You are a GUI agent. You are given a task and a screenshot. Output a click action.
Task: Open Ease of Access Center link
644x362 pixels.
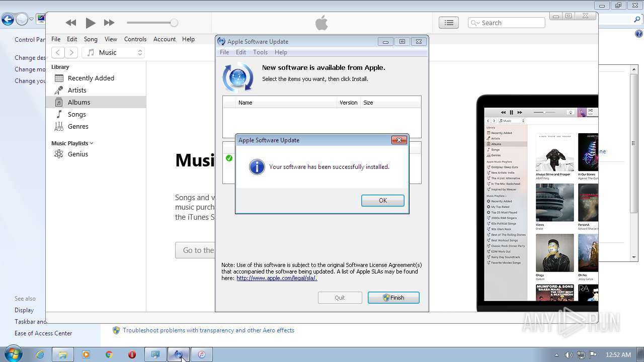click(43, 333)
